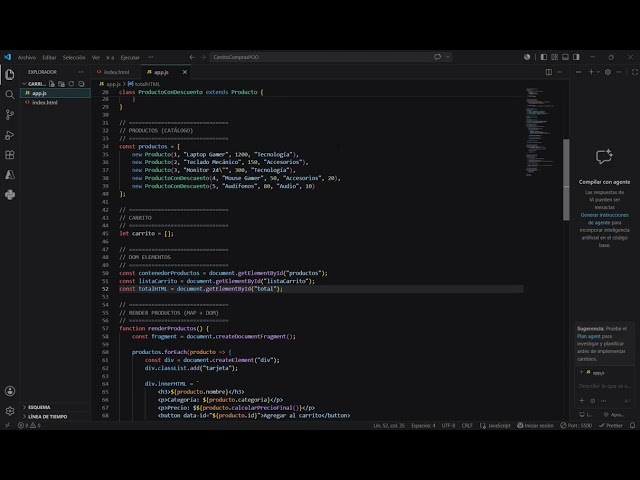Click Iniciar sesión in status bar
The width and height of the screenshot is (640, 480).
coord(535,425)
